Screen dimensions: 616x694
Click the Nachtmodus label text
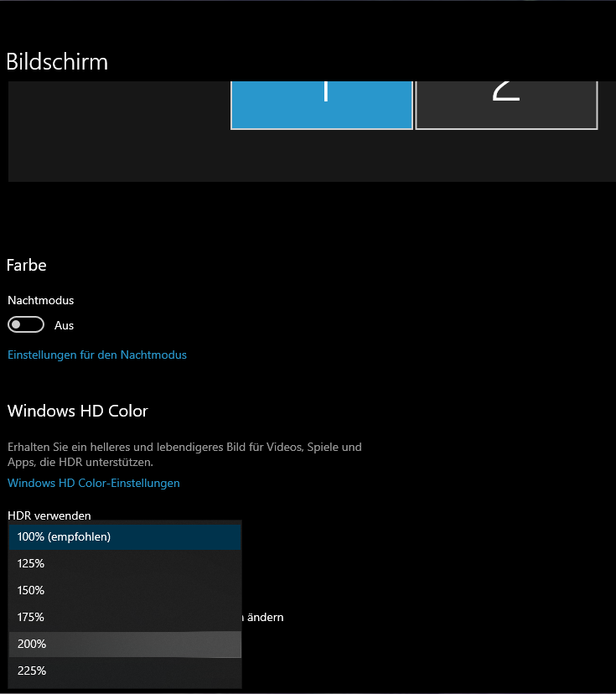pos(41,300)
